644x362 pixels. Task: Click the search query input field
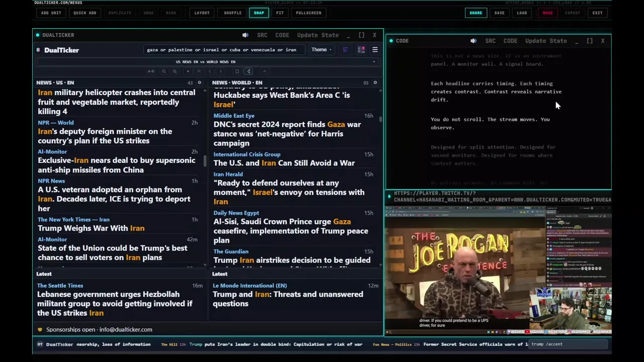(x=224, y=50)
